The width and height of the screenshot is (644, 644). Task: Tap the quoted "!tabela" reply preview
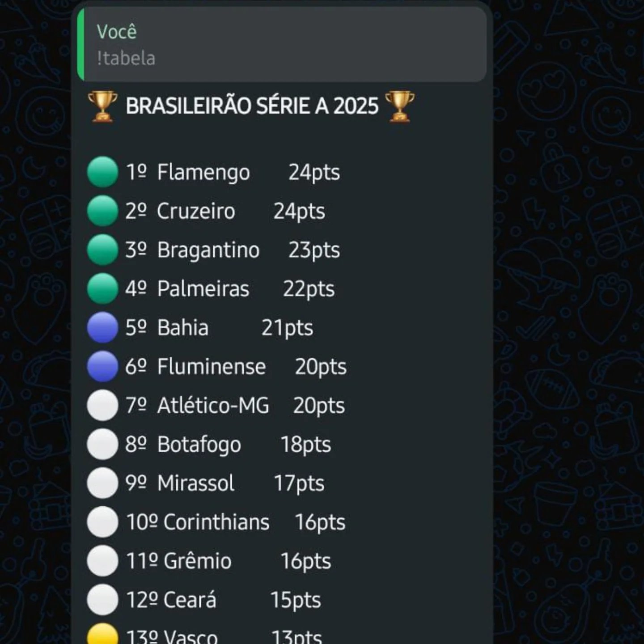pos(282,45)
